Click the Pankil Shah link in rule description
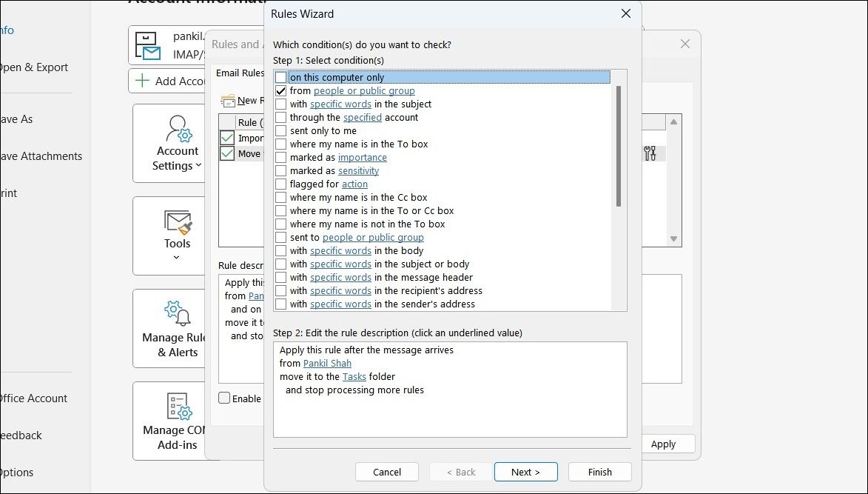This screenshot has height=494, width=868. [327, 363]
